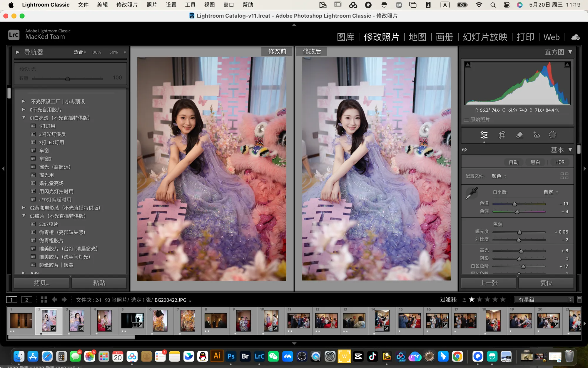Switch to 地图 module
588x368 pixels.
coord(417,37)
